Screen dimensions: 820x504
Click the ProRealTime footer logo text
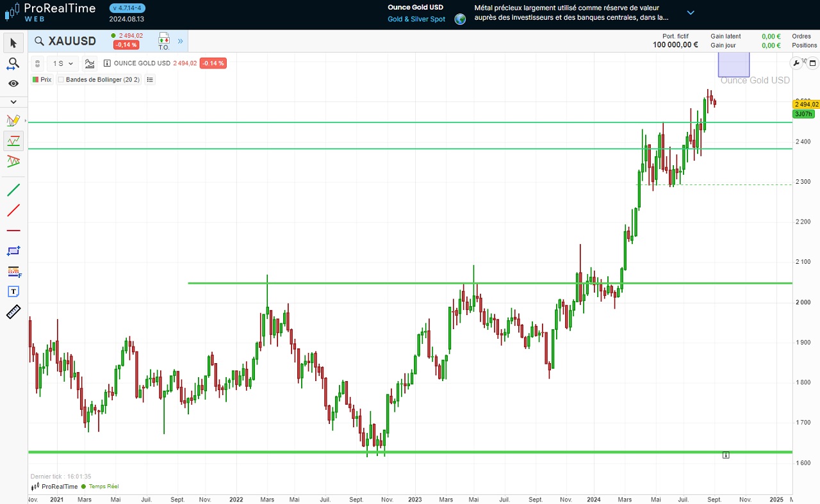point(59,486)
